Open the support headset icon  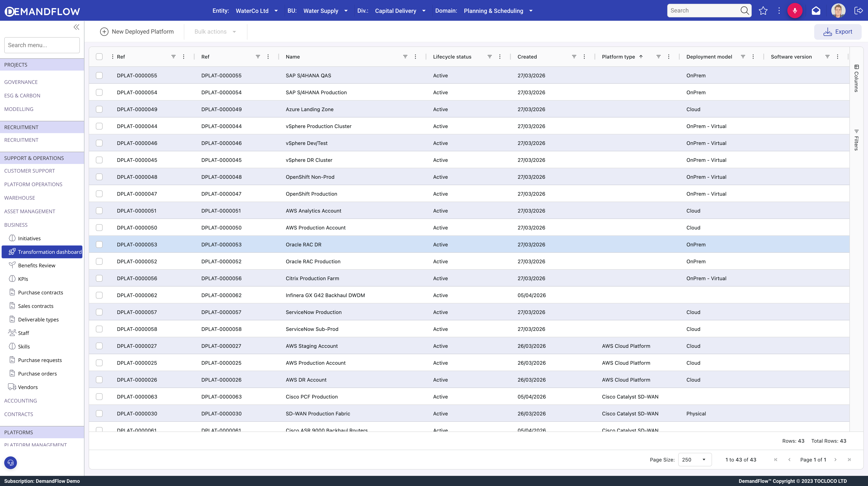pos(10,463)
